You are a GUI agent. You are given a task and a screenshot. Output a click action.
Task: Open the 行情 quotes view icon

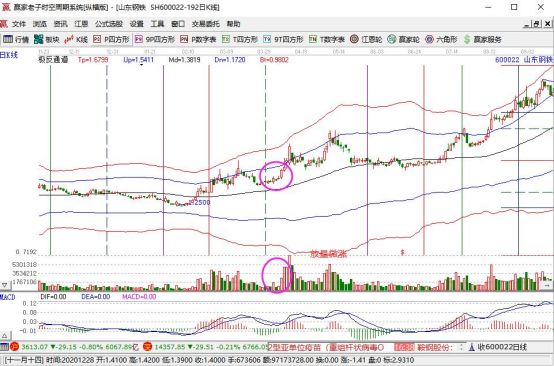[16, 39]
